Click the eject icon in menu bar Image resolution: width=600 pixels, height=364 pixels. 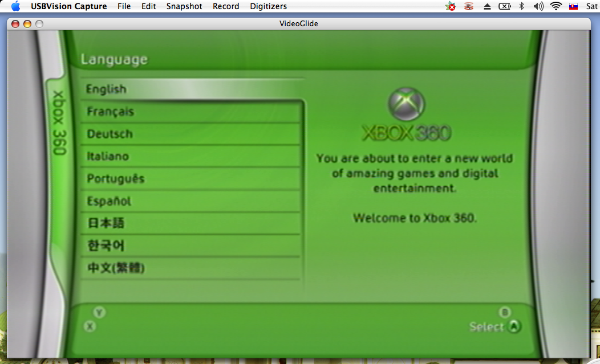(487, 6)
